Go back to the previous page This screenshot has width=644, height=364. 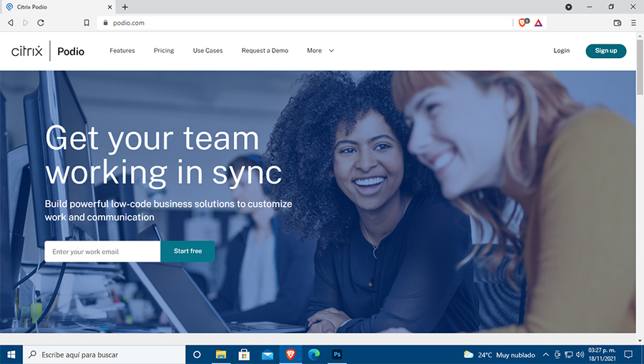pyautogui.click(x=10, y=23)
